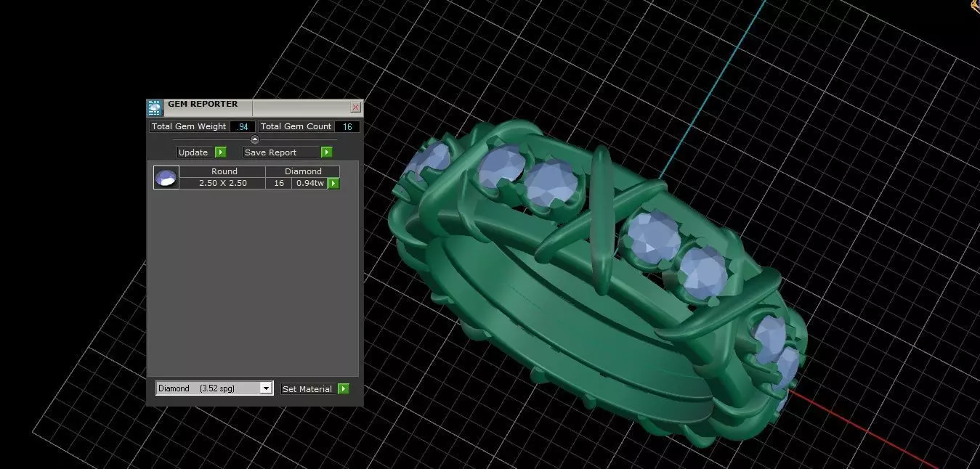Click the GEM REPORTER title bar text
Viewport: 980px width, 469px height.
coord(203,104)
